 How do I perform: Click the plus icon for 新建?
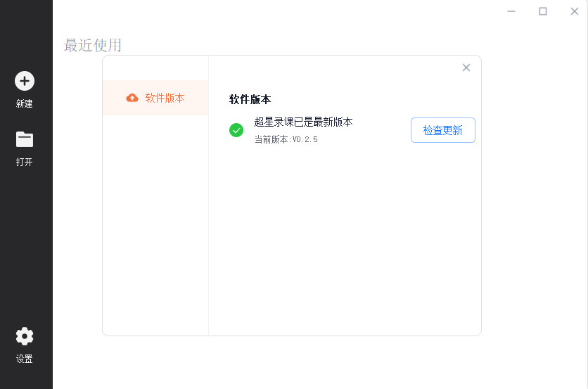(25, 81)
